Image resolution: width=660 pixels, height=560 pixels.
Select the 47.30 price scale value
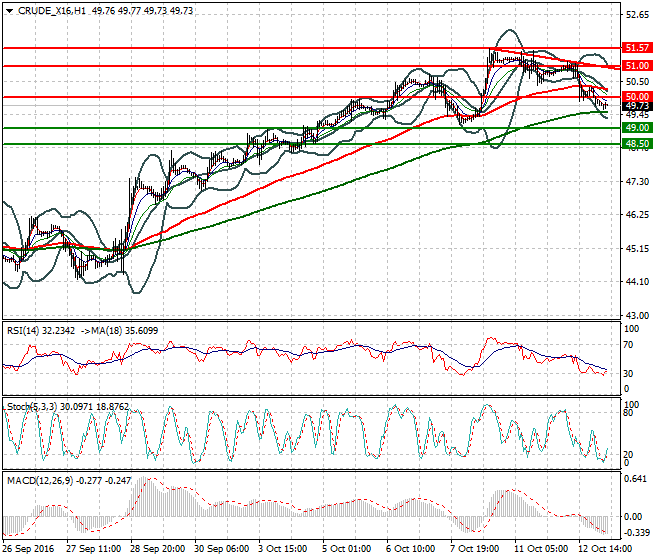coord(637,181)
